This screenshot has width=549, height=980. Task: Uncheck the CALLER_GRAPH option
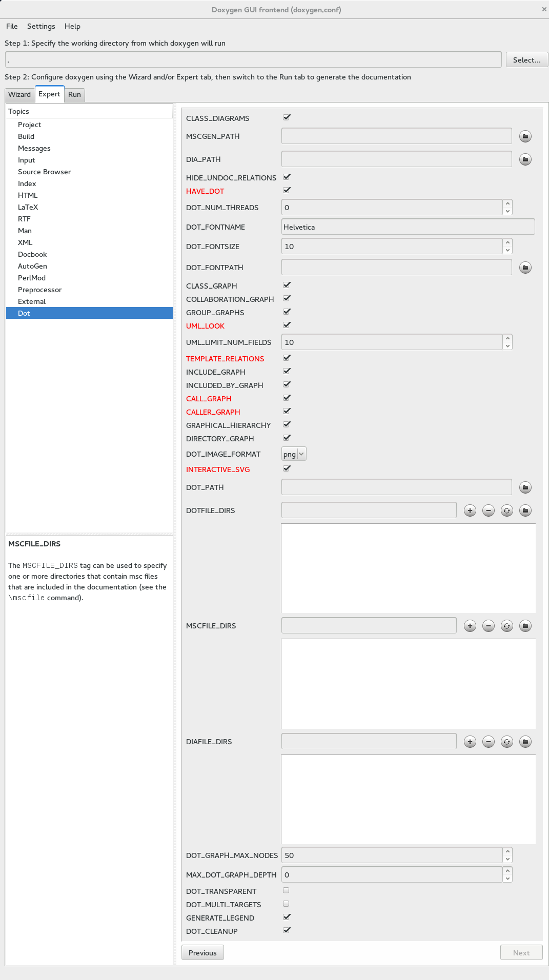pyautogui.click(x=287, y=411)
